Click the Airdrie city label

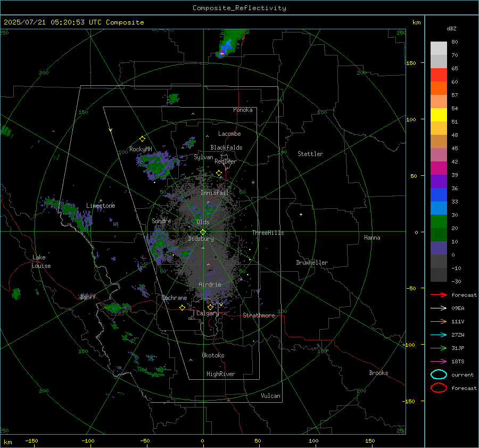tap(210, 284)
